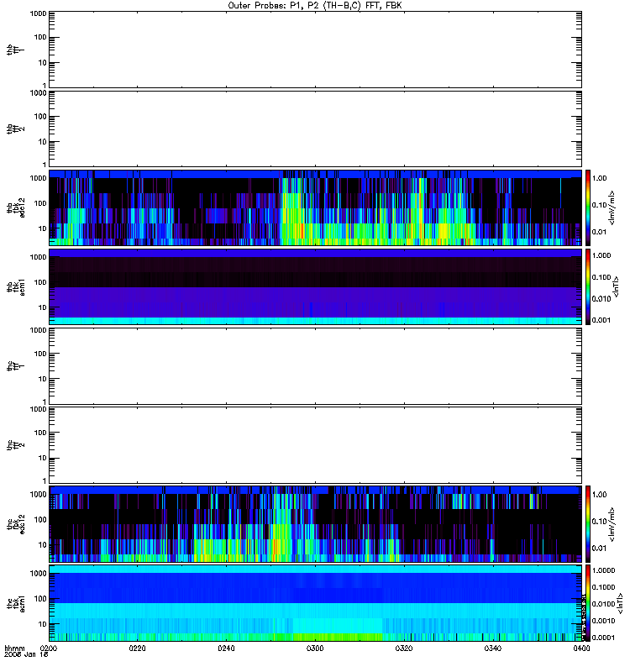This screenshot has width=630, height=672.
Task: Click the thc fbk edc12 spectrogram panel
Action: coord(315,524)
